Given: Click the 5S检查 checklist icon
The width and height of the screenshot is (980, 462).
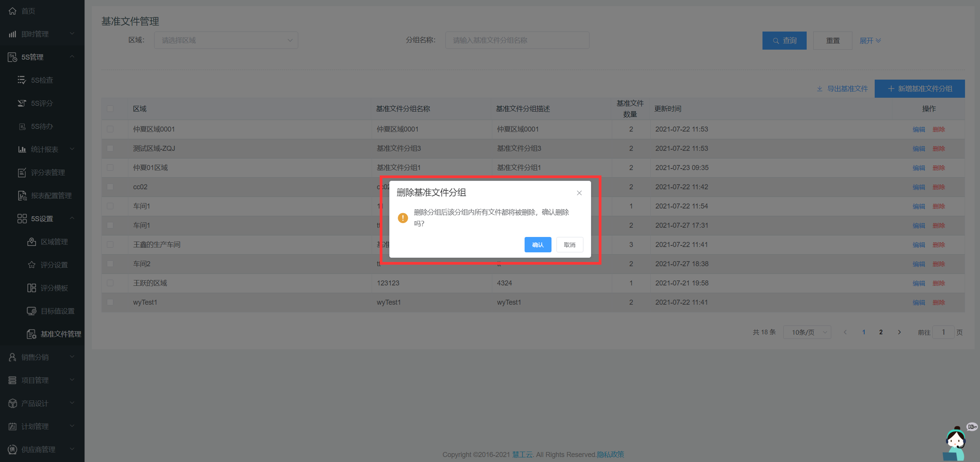Looking at the screenshot, I should click(x=22, y=80).
